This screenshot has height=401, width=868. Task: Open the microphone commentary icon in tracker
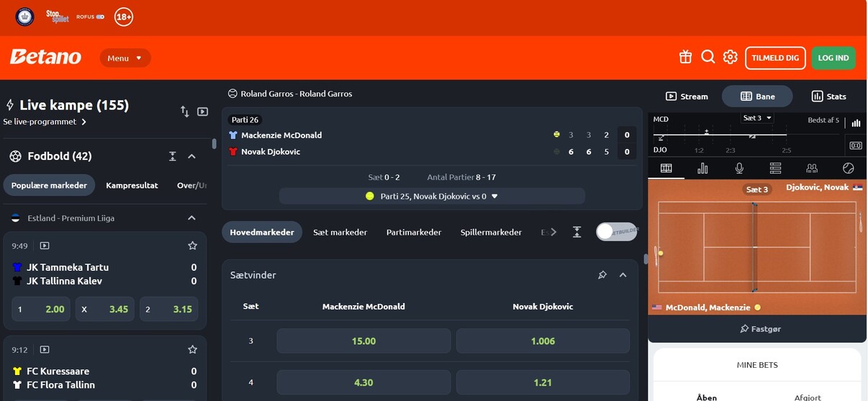pyautogui.click(x=739, y=168)
